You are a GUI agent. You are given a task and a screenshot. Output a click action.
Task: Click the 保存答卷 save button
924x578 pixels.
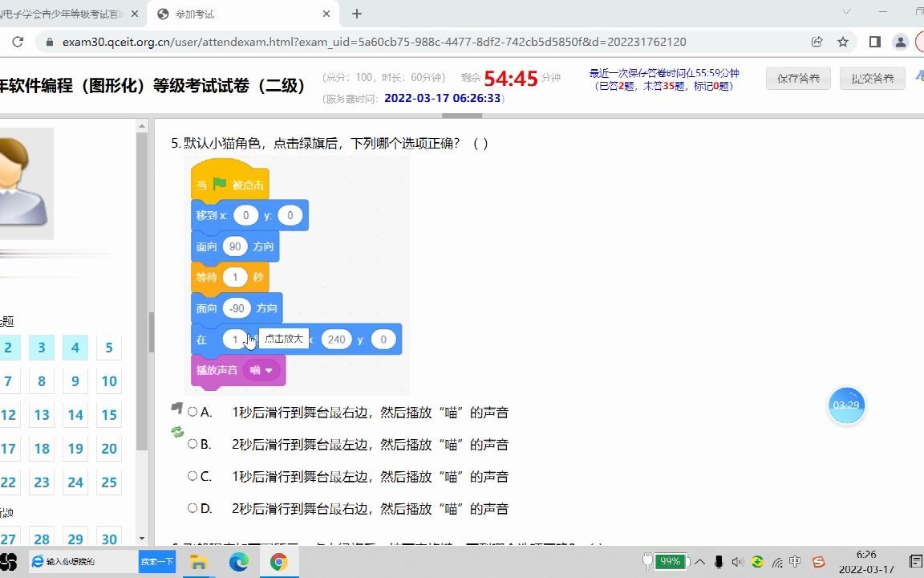click(x=797, y=79)
